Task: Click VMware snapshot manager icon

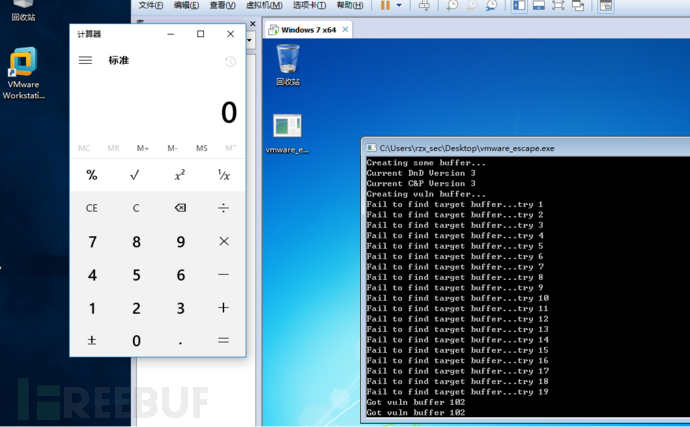Action: tap(492, 5)
